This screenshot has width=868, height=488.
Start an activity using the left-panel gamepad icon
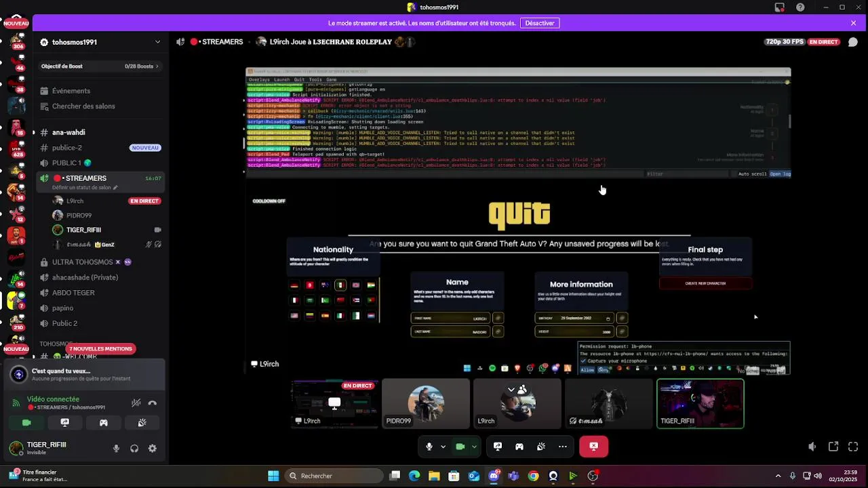click(104, 422)
